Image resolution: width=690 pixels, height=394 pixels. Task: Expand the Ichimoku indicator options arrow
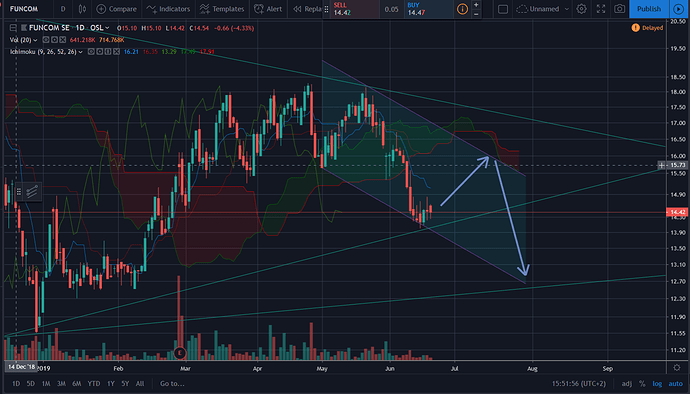pyautogui.click(x=81, y=52)
